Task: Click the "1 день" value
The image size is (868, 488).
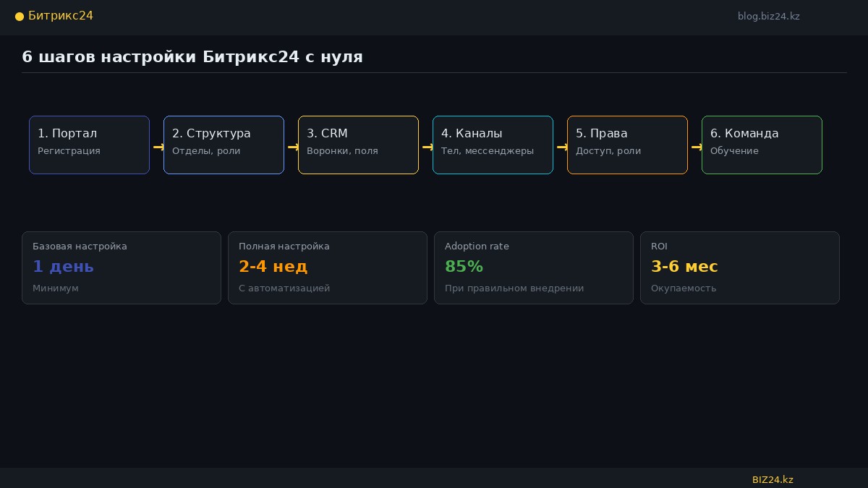Action: tap(63, 267)
